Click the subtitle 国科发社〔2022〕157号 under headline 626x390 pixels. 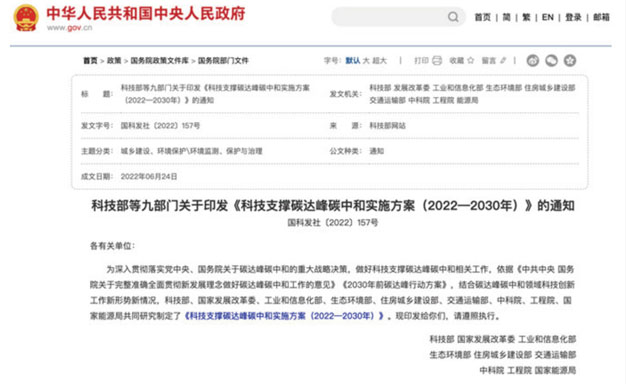[x=333, y=223]
